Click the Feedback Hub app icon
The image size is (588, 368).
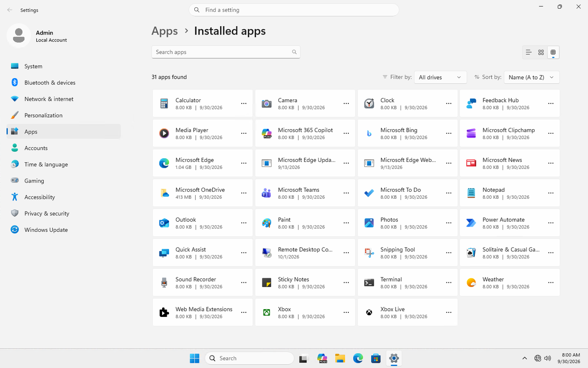click(x=471, y=103)
